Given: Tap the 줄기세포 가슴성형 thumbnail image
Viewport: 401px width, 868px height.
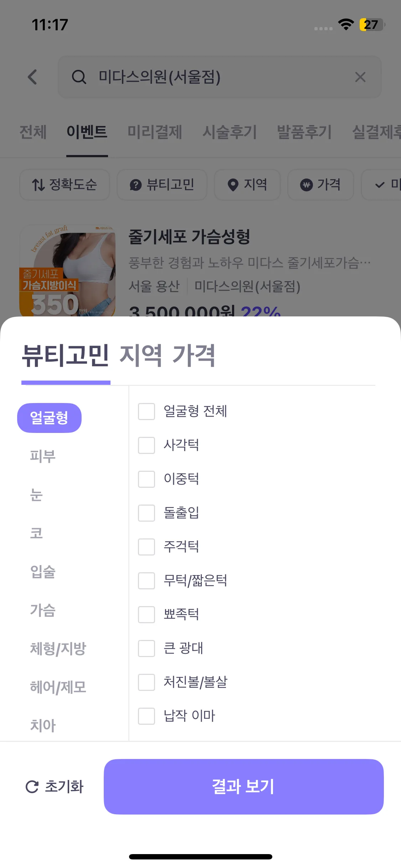Looking at the screenshot, I should click(67, 271).
